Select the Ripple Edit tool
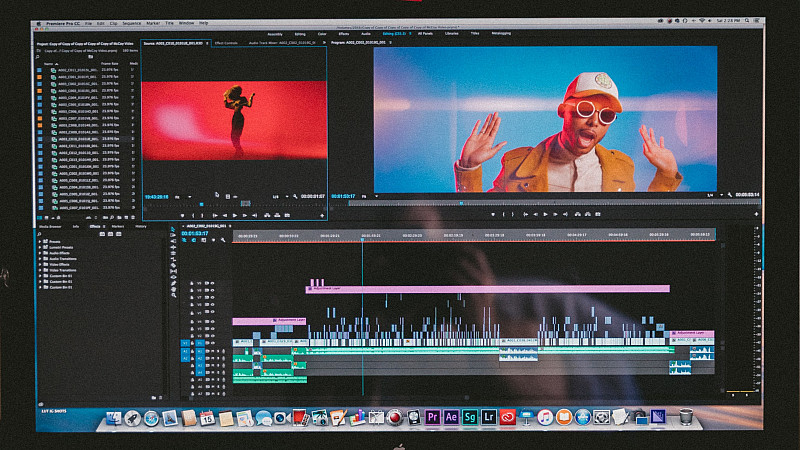 173,247
